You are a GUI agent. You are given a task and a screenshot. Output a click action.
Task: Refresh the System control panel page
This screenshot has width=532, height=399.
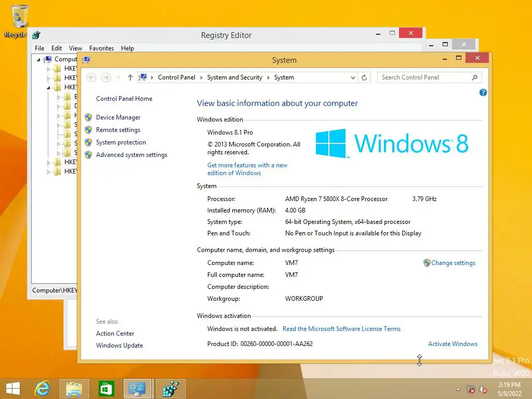(x=364, y=77)
